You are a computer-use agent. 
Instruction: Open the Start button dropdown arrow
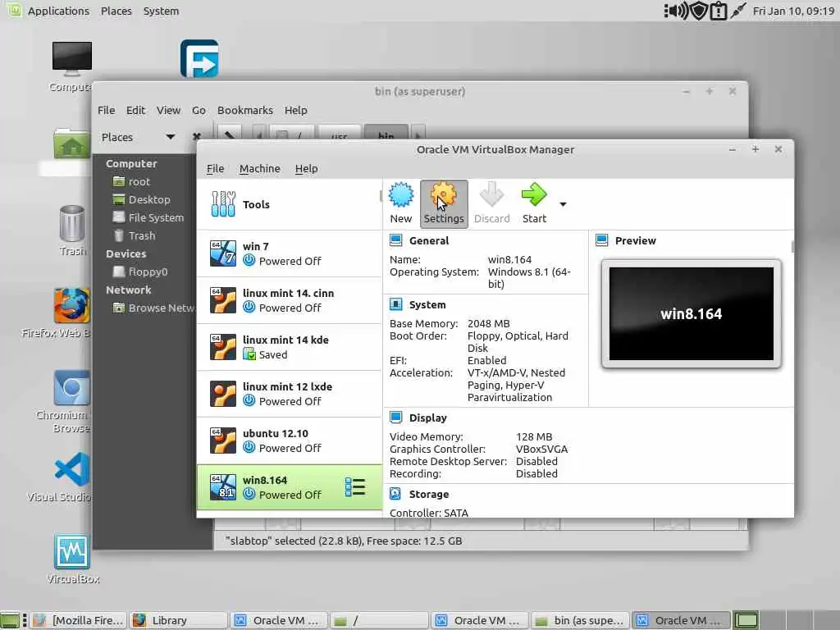(x=563, y=204)
